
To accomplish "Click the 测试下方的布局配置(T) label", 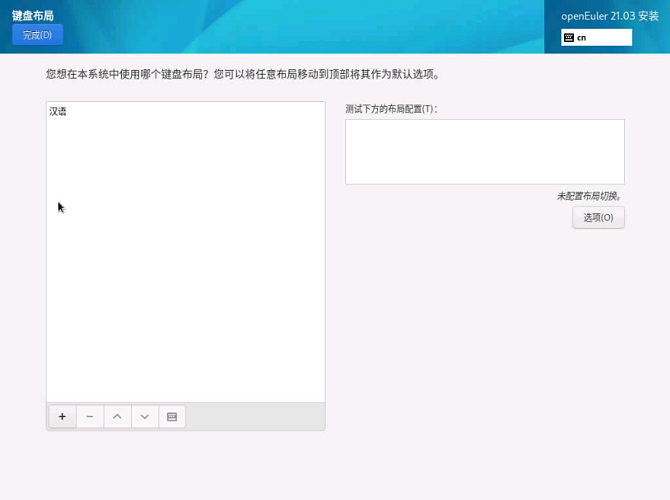I will (x=391, y=108).
